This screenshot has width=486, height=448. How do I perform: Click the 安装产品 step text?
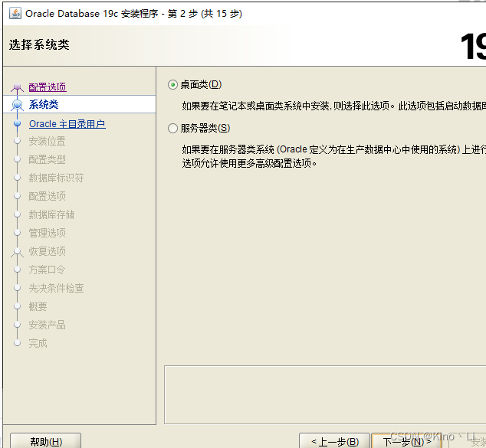click(47, 325)
